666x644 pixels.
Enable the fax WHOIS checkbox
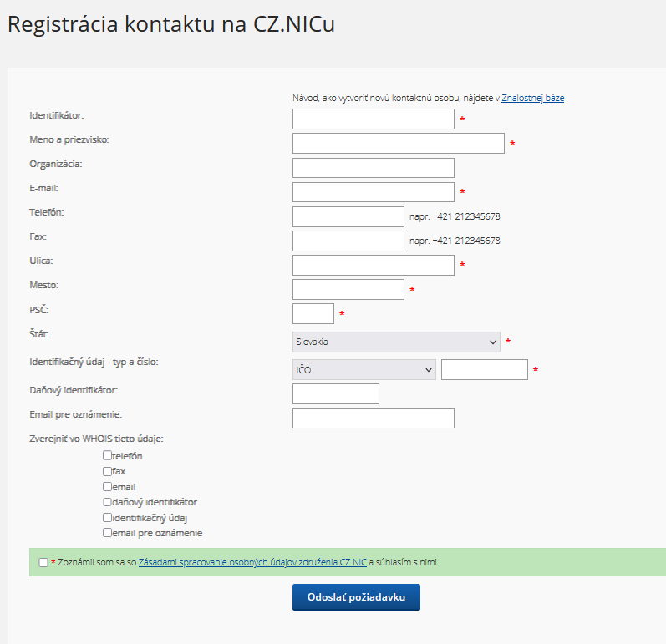[x=107, y=471]
